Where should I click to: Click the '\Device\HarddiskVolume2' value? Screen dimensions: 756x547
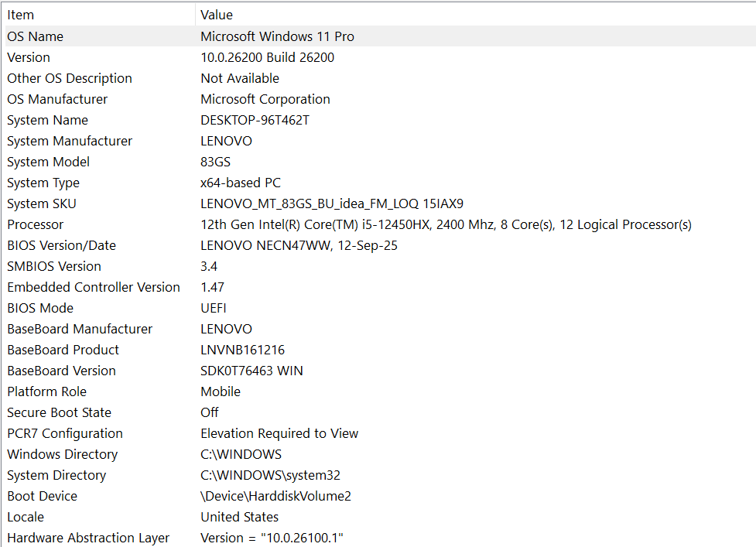[x=275, y=496]
